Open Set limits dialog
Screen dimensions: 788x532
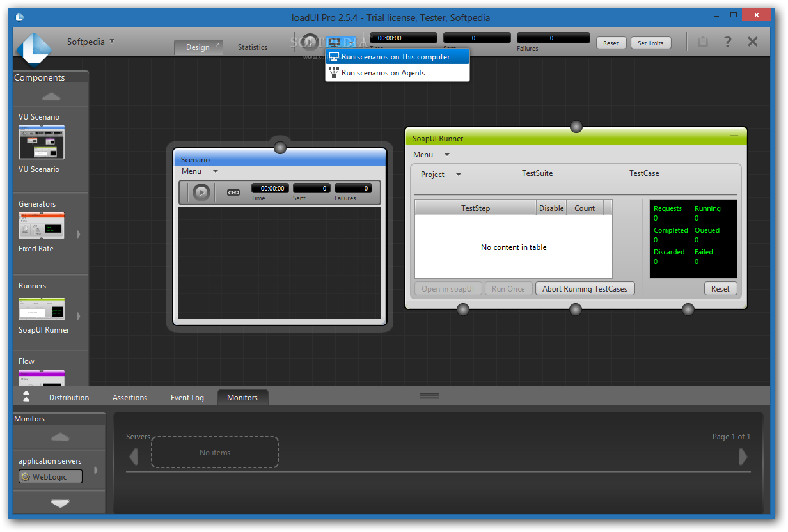pos(650,43)
